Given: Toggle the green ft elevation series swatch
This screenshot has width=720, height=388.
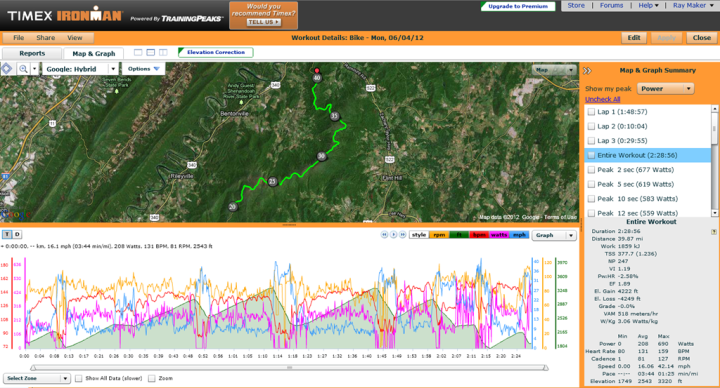Looking at the screenshot, I should pyautogui.click(x=459, y=235).
